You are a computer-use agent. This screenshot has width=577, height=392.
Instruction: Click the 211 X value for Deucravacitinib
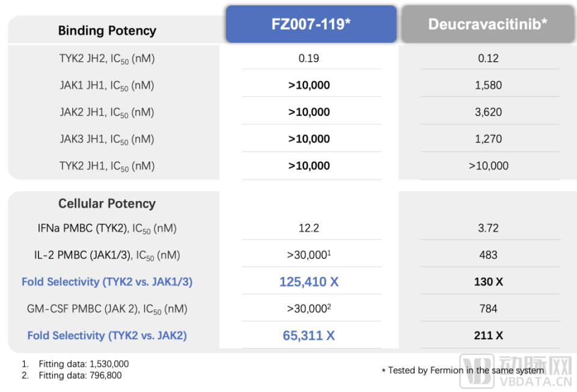tap(488, 336)
